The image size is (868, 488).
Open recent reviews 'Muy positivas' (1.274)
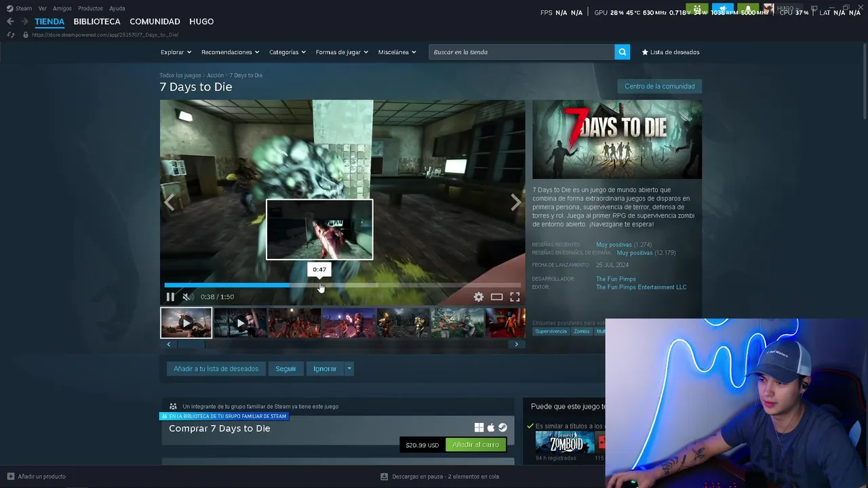(x=614, y=245)
